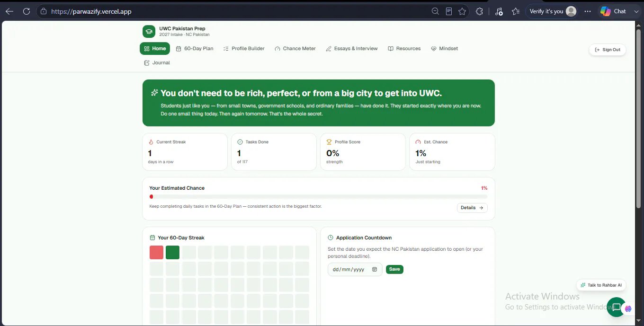Click the address bar URL
Image resolution: width=644 pixels, height=326 pixels.
[91, 11]
